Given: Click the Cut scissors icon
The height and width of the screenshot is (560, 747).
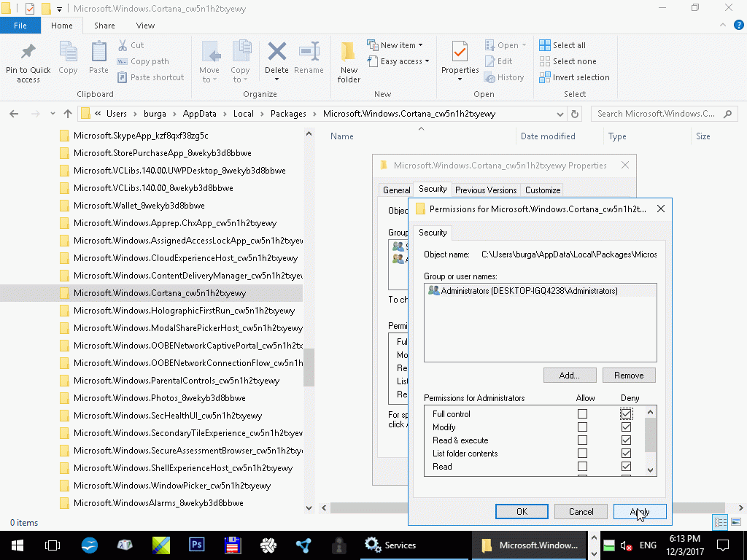Looking at the screenshot, I should coord(123,45).
